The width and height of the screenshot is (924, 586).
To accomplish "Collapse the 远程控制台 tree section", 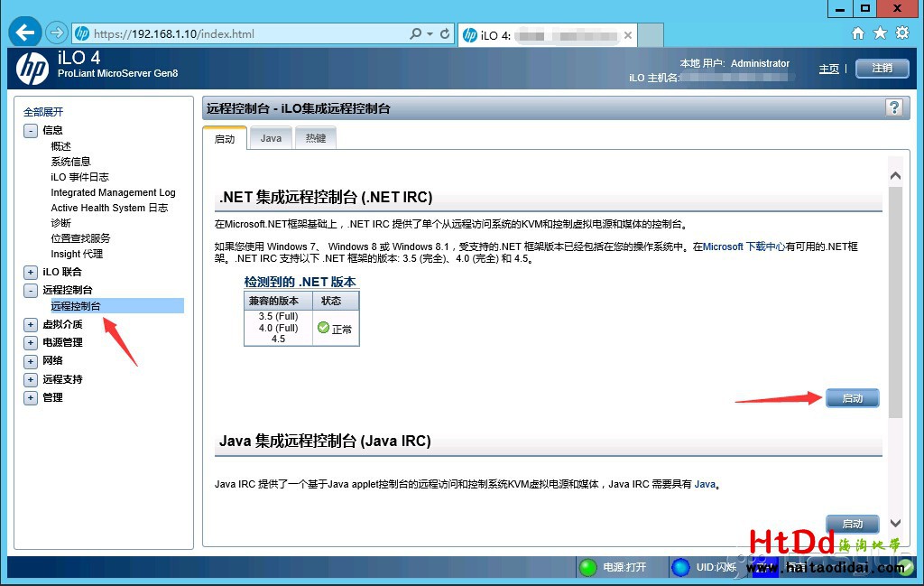I will click(31, 290).
